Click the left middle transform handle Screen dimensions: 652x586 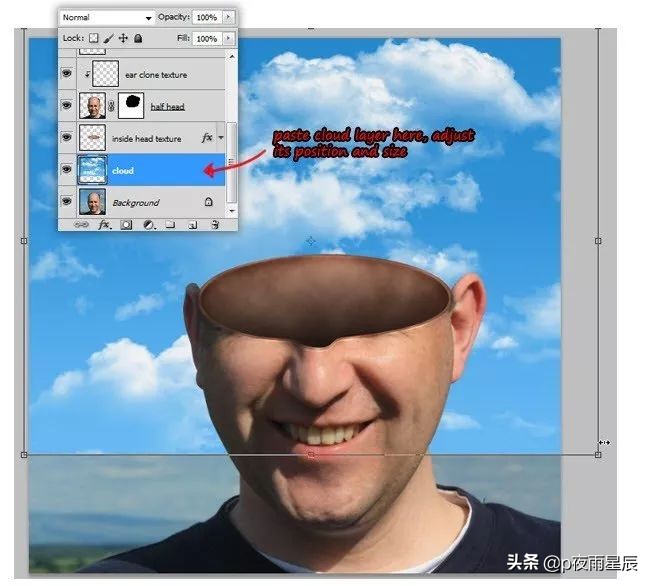click(x=24, y=241)
